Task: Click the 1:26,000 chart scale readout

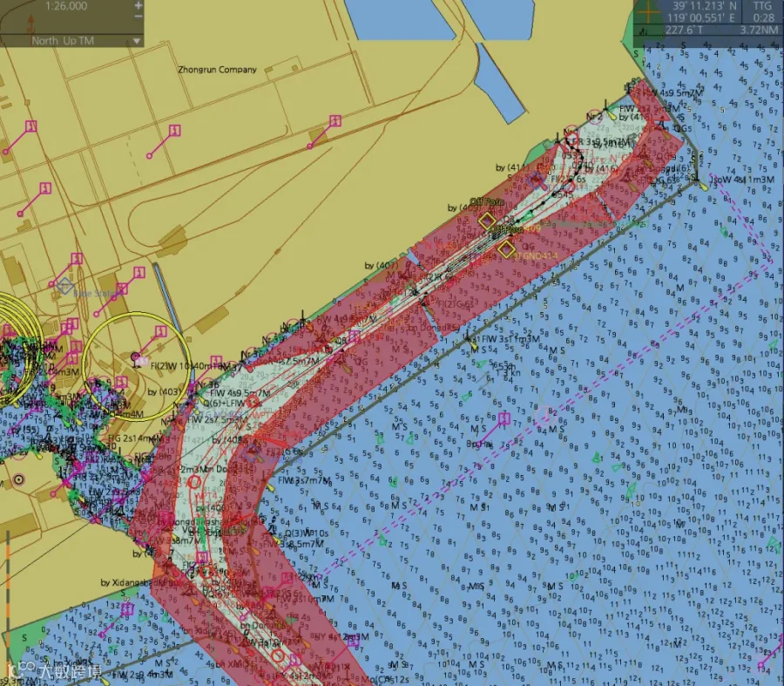Action: coord(66,6)
